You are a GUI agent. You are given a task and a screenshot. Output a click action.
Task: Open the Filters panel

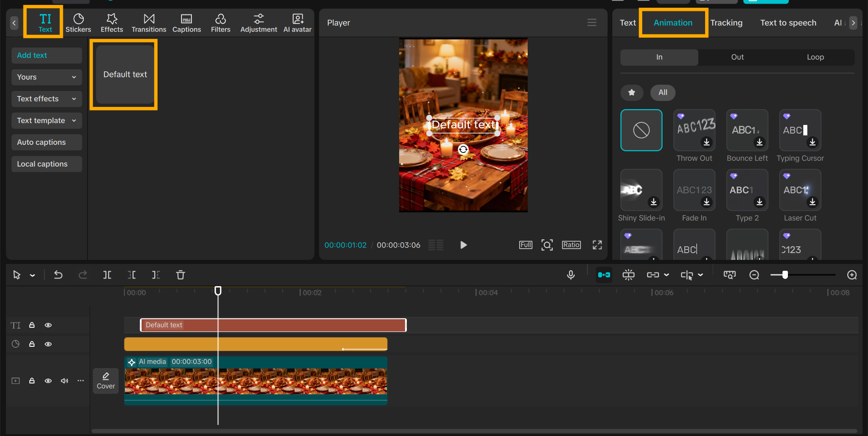pyautogui.click(x=220, y=22)
